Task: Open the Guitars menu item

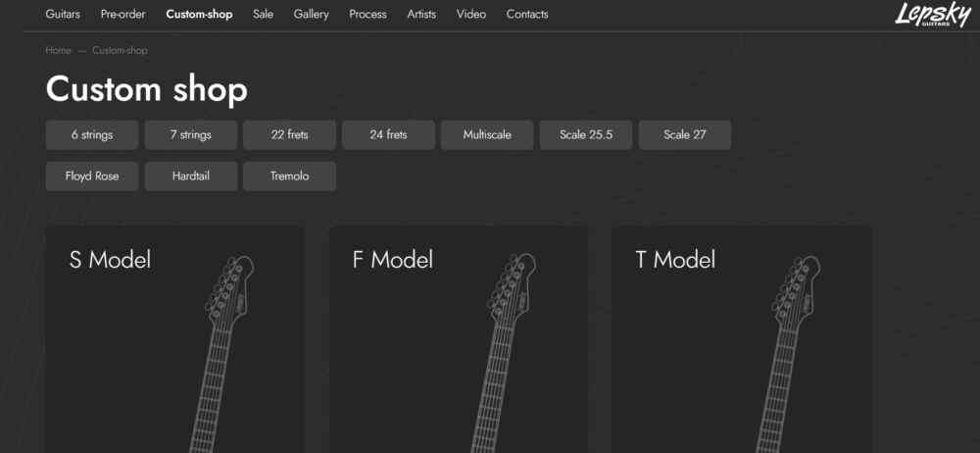Action: coord(63,15)
